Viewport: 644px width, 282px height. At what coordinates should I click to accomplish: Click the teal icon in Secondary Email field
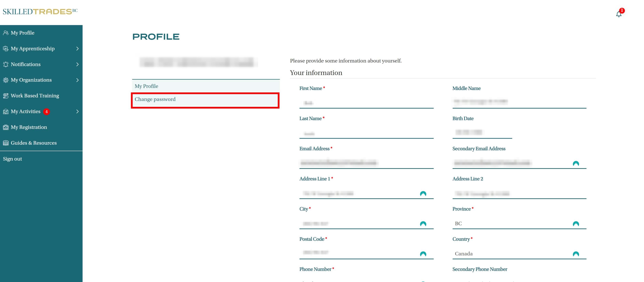(576, 164)
